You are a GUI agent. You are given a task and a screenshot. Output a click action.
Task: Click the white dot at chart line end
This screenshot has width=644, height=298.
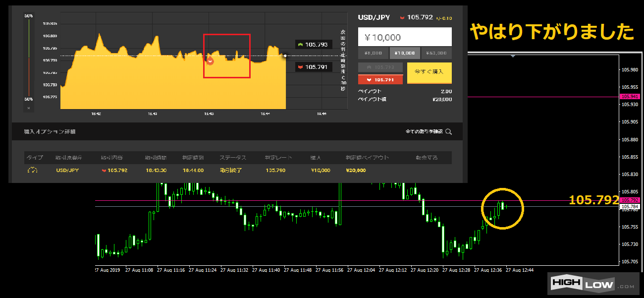(285, 56)
